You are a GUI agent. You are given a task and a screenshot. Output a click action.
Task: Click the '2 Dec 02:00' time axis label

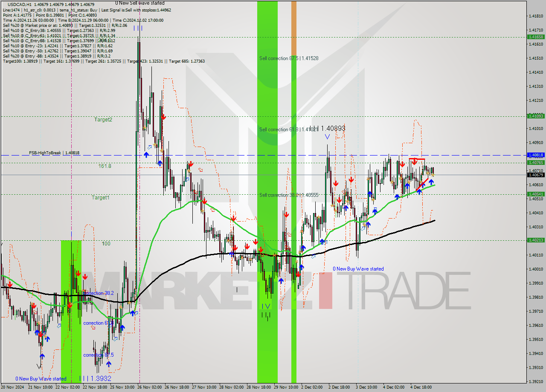312,387
